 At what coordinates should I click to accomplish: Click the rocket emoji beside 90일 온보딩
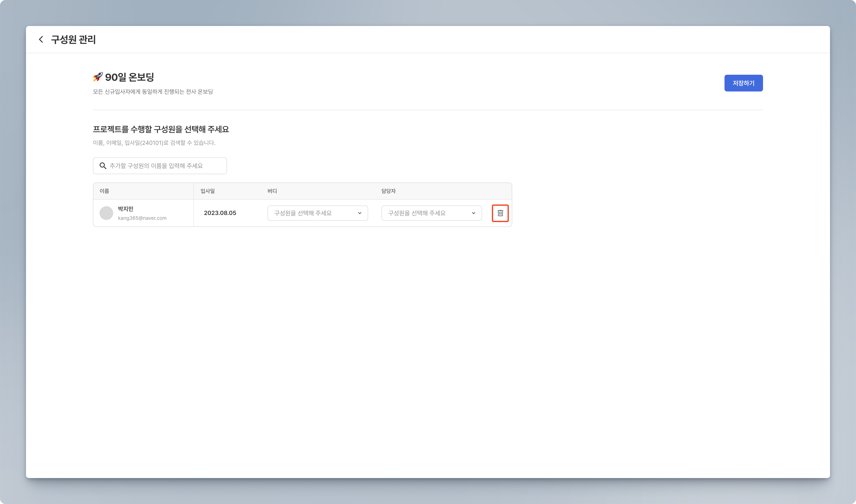98,77
